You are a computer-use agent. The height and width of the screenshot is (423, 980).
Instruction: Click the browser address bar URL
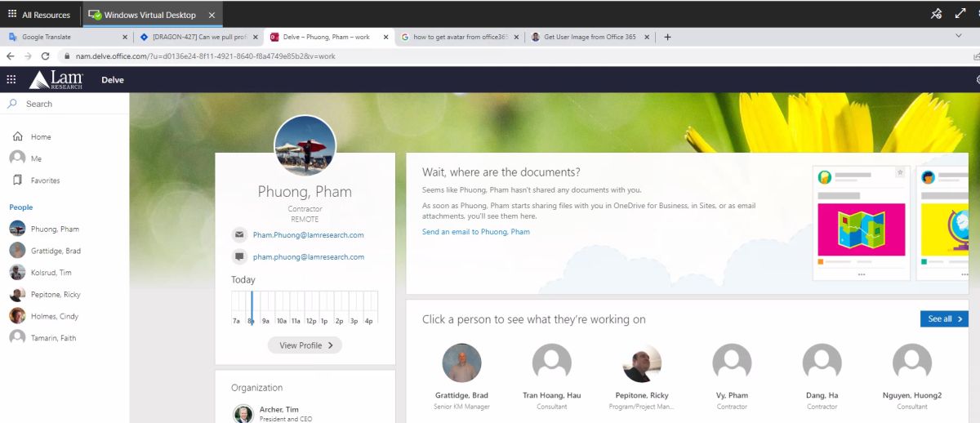point(205,56)
